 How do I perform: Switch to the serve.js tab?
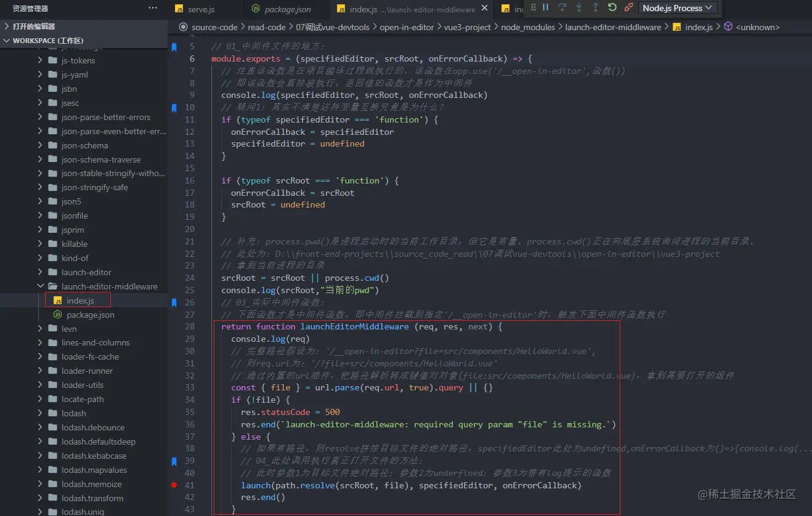point(201,9)
